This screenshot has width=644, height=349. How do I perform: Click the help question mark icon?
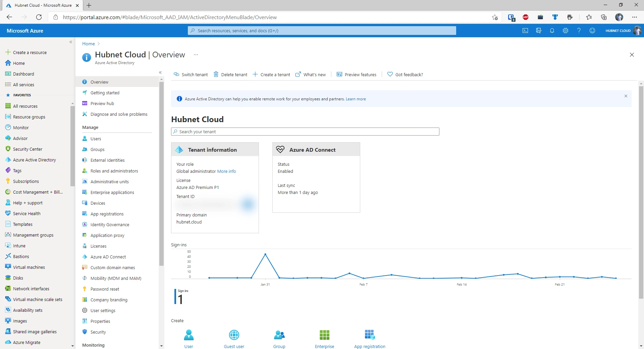579,31
